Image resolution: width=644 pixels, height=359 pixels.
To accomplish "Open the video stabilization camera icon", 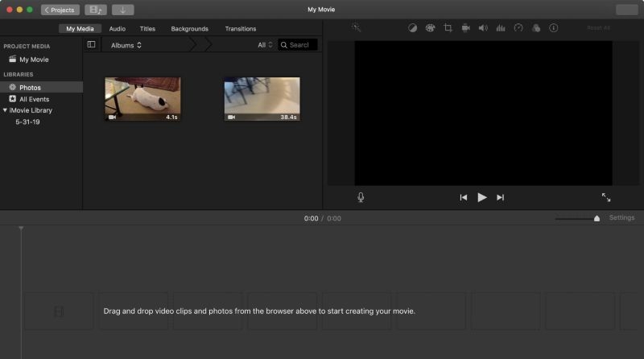I will pyautogui.click(x=465, y=28).
